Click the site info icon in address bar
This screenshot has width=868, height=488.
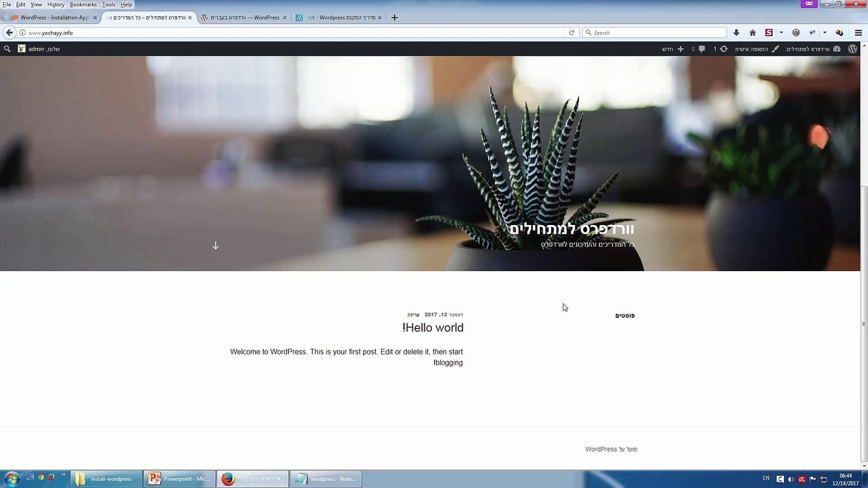[x=22, y=33]
